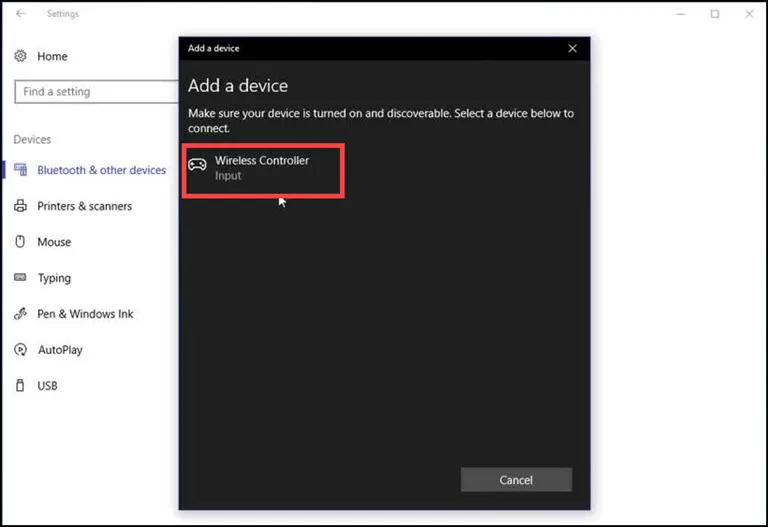Click the Typing keyboard icon

(20, 278)
